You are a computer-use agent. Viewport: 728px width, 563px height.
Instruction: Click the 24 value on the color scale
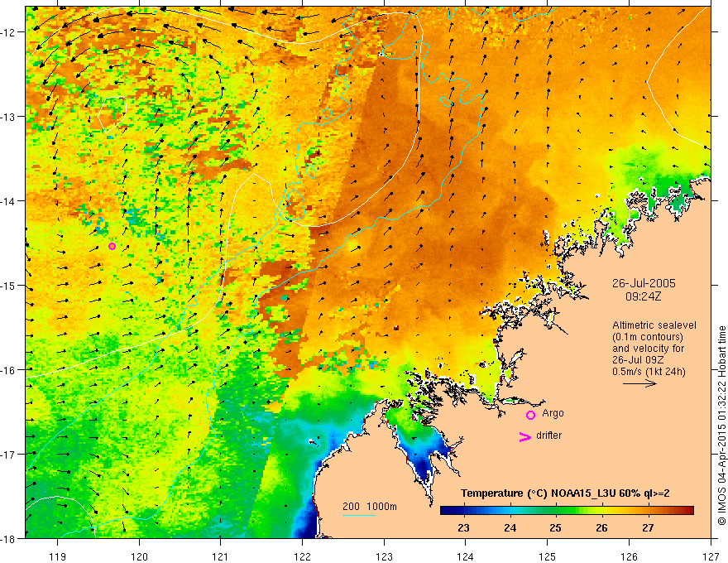point(510,528)
